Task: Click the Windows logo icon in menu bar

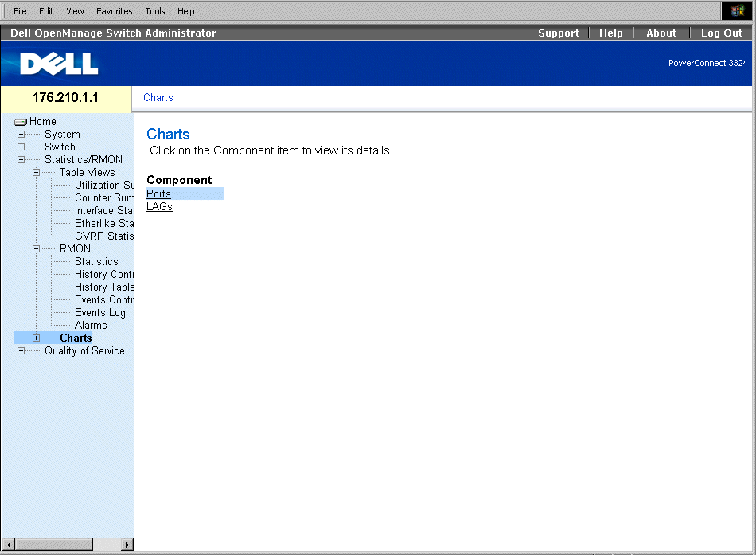Action: coord(737,11)
